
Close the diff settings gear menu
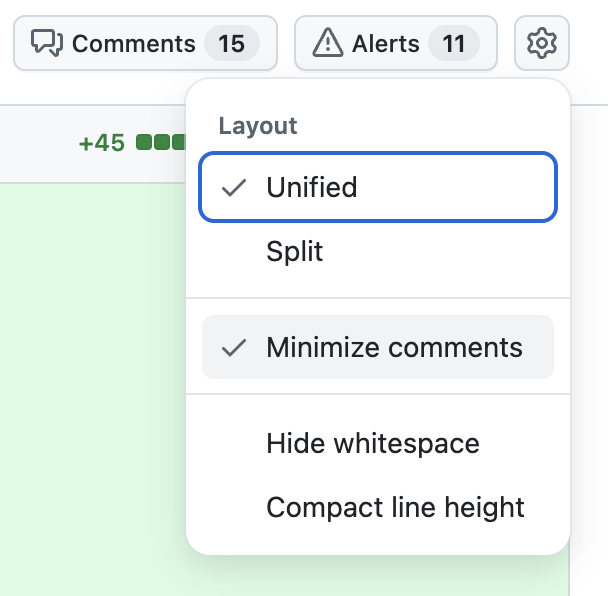point(542,43)
